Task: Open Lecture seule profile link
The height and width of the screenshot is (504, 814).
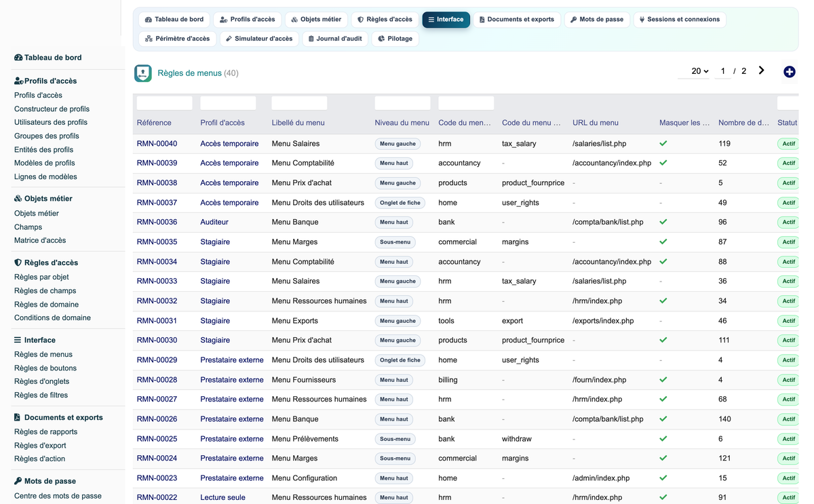Action: click(223, 498)
